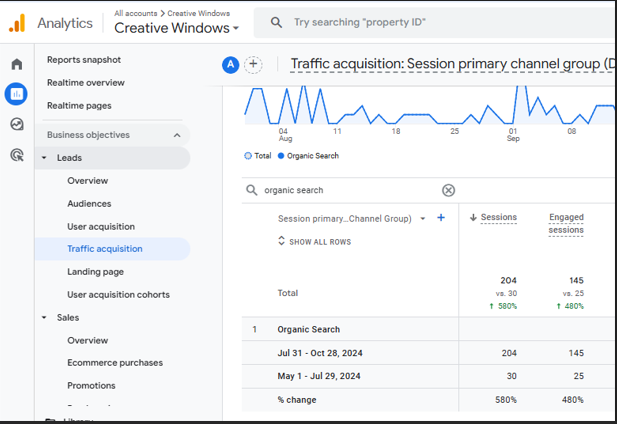Click the Analytics product name text
617x424 pixels.
[x=65, y=23]
